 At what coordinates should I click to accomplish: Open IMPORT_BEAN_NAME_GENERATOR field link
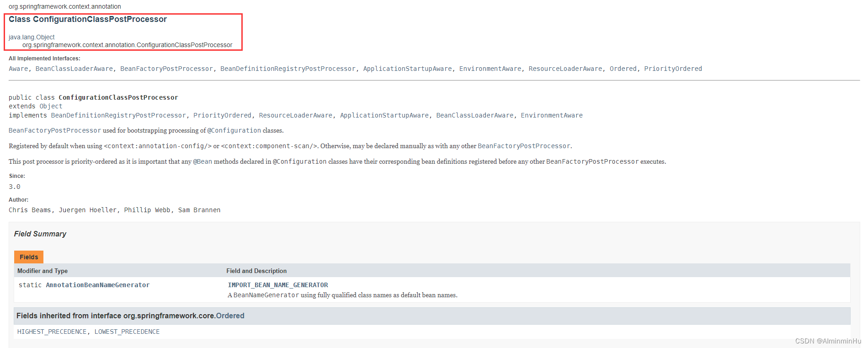(x=278, y=285)
